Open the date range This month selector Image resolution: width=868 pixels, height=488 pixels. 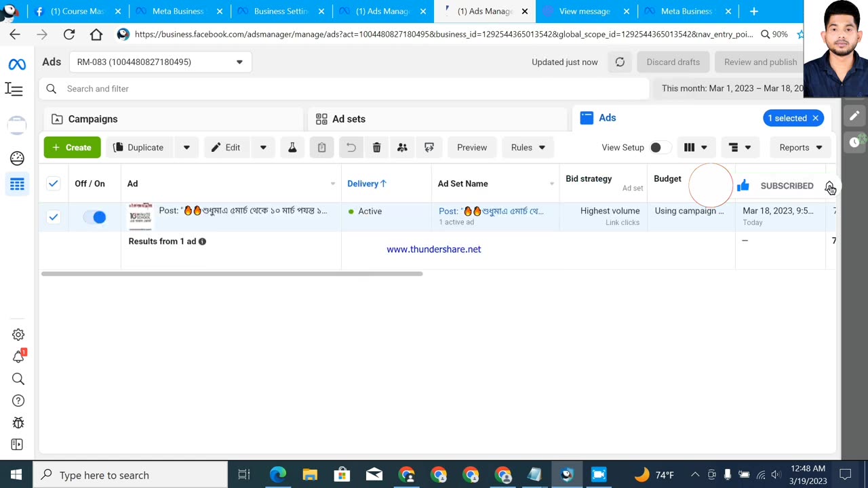(732, 89)
